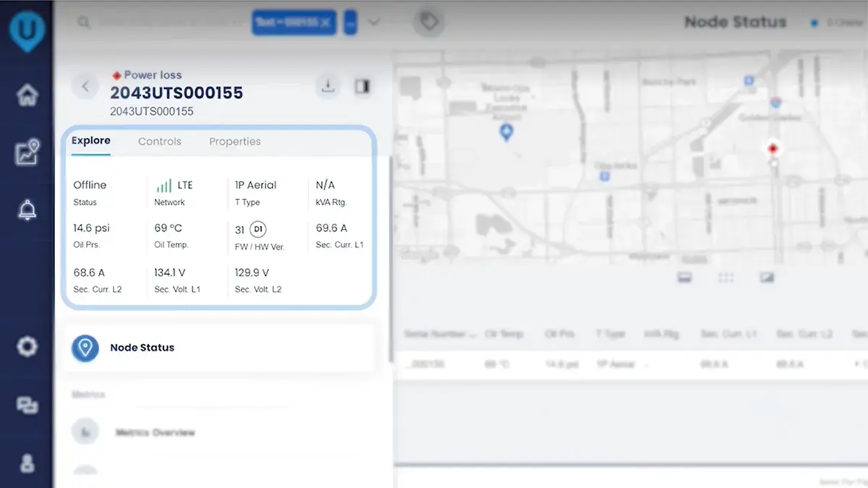
Task: Go back using the left chevron button
Action: [x=85, y=87]
